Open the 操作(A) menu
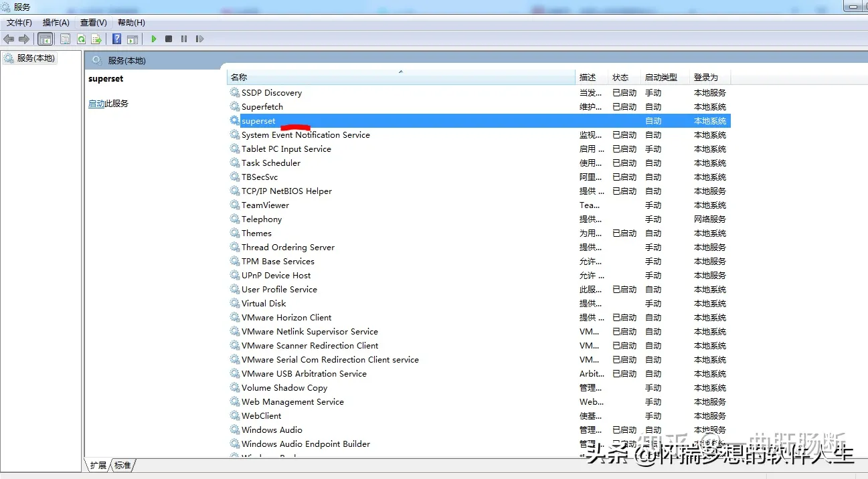 pyautogui.click(x=56, y=23)
